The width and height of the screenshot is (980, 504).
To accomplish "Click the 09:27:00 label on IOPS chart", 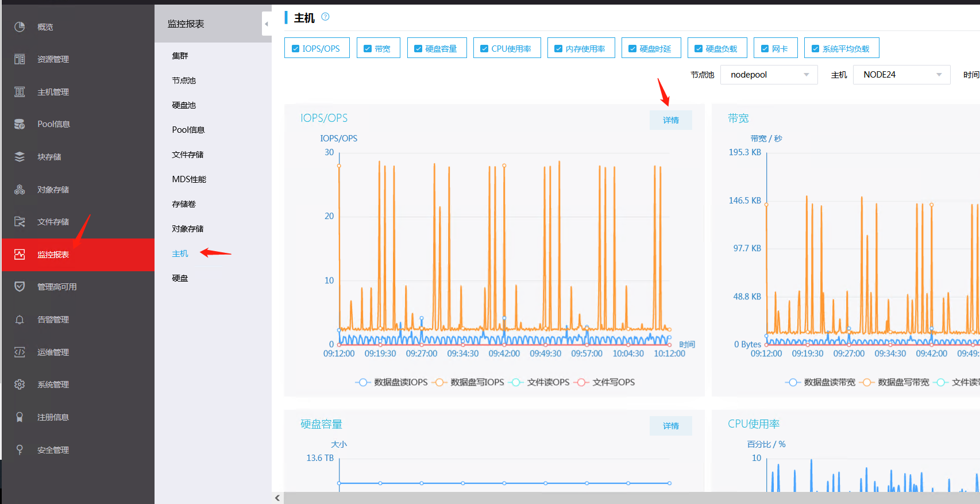I will pos(422,353).
